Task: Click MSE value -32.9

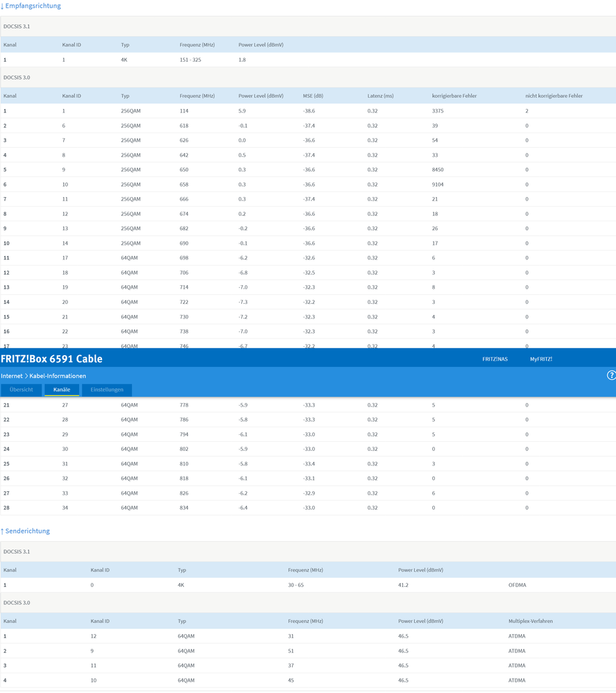Action: coord(309,493)
